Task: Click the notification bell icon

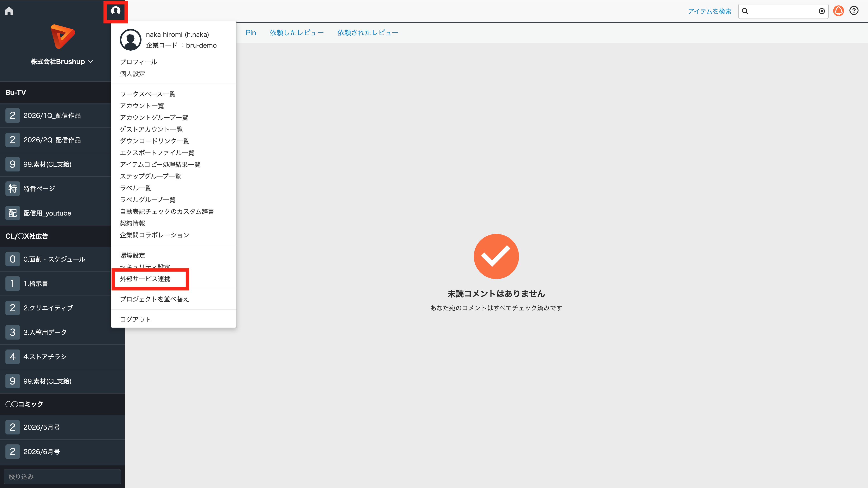Action: tap(838, 11)
